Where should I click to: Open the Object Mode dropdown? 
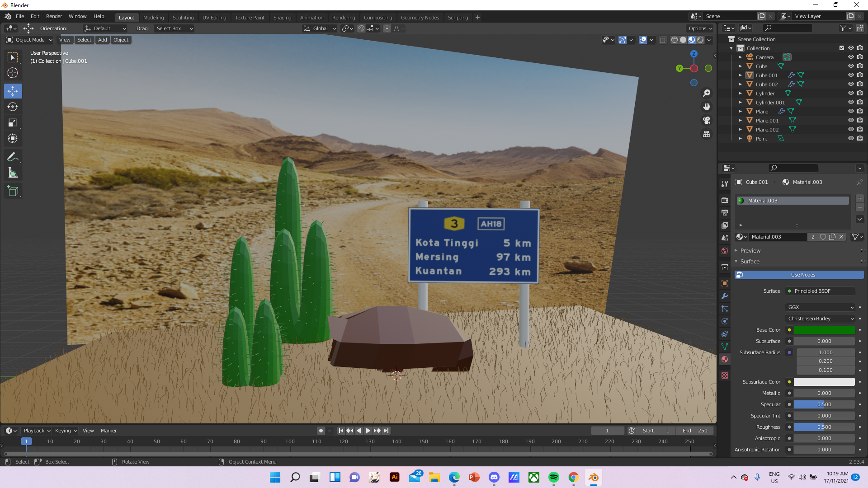30,40
